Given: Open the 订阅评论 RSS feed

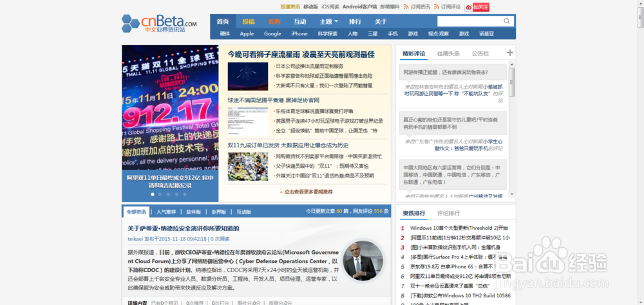Looking at the screenshot, I should [x=448, y=6].
